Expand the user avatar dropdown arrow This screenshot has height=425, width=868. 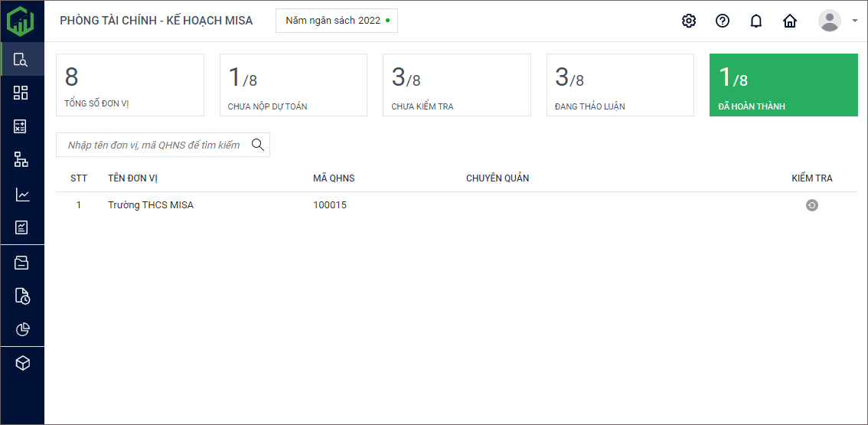point(854,21)
